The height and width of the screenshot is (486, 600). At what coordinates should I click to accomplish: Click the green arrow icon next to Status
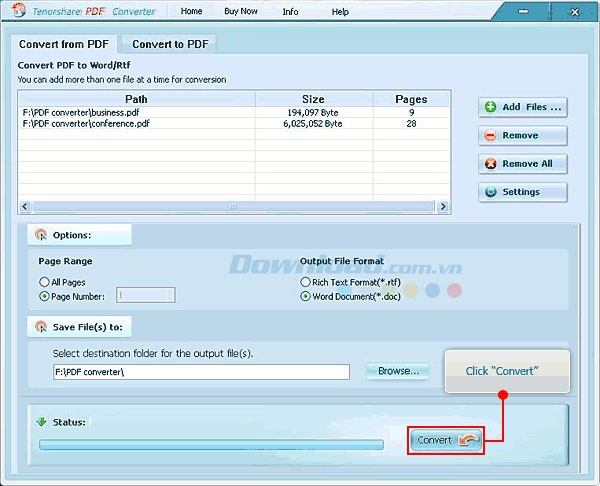click(x=42, y=422)
